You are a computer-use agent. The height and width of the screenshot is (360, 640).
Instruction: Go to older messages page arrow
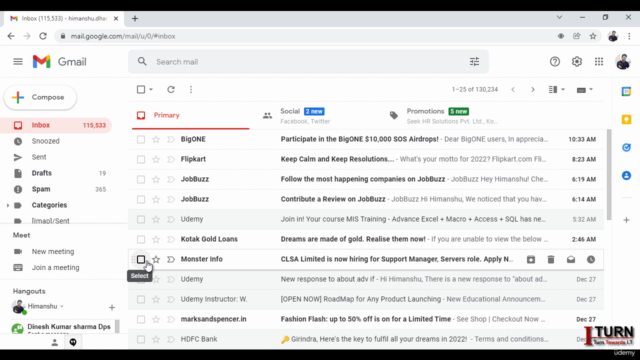pos(533,89)
